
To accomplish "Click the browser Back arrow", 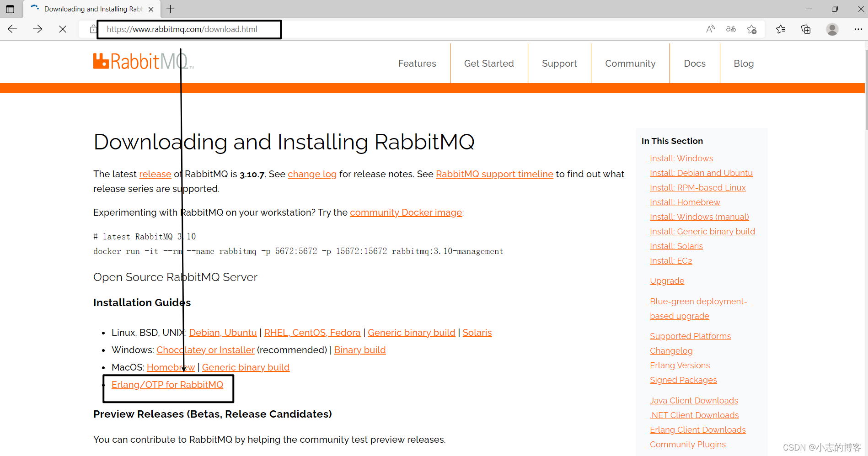I will (x=12, y=29).
